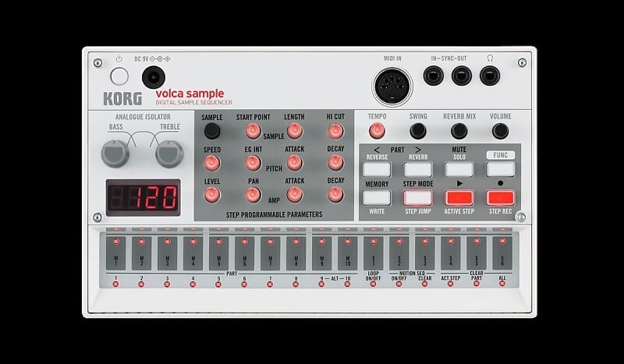Toggle the MUTE SOLO button
The image size is (624, 364).
pos(459,169)
